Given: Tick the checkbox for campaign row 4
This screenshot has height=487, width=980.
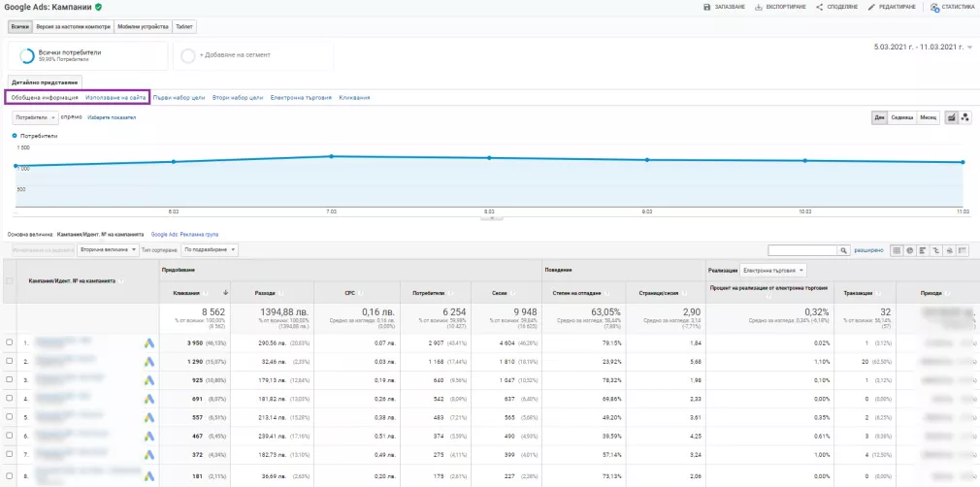Looking at the screenshot, I should tap(9, 398).
